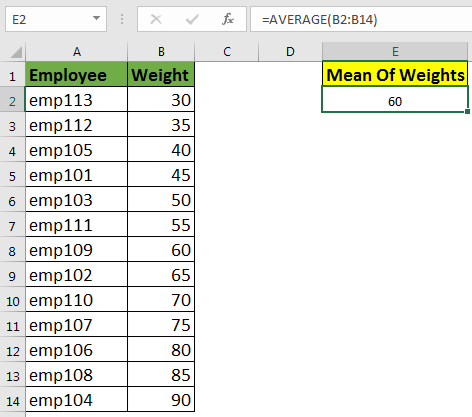The width and height of the screenshot is (472, 417).
Task: Click the Insert Function fx icon
Action: coord(228,19)
